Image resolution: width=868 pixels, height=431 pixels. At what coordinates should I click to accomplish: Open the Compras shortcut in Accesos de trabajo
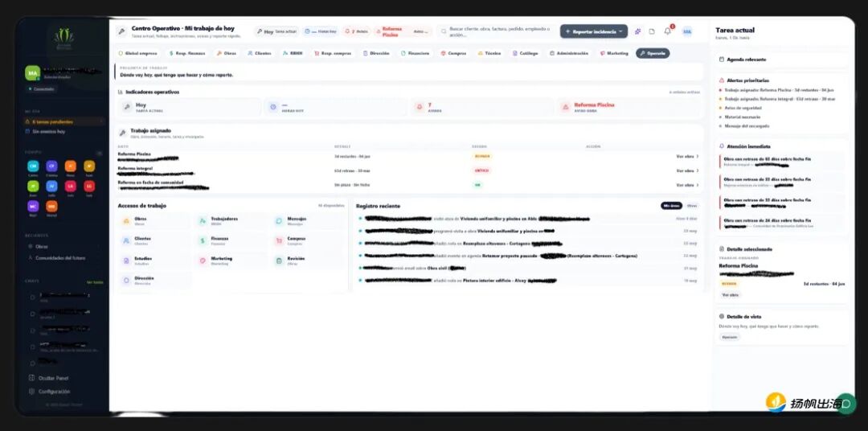pos(308,240)
